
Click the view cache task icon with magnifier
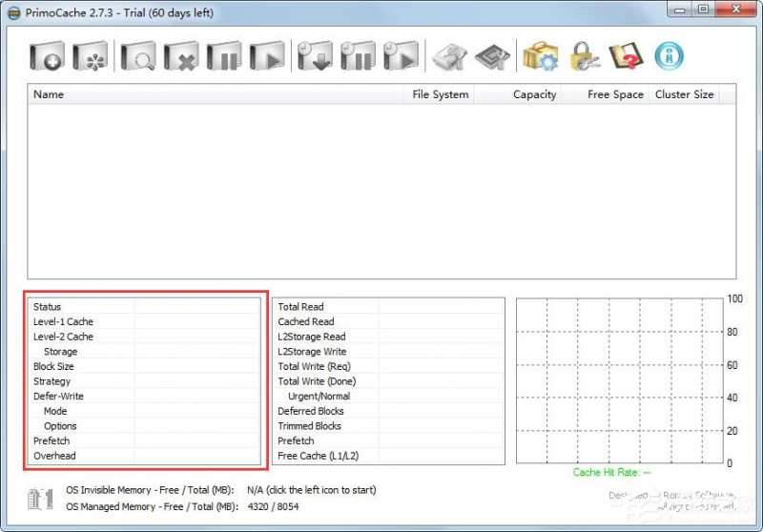click(136, 55)
